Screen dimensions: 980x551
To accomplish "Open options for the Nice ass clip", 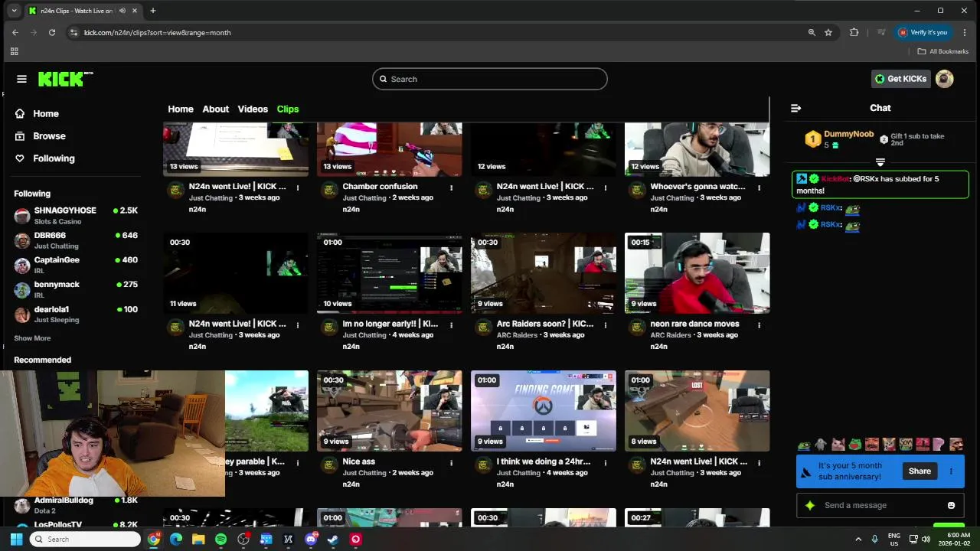I will [x=451, y=463].
